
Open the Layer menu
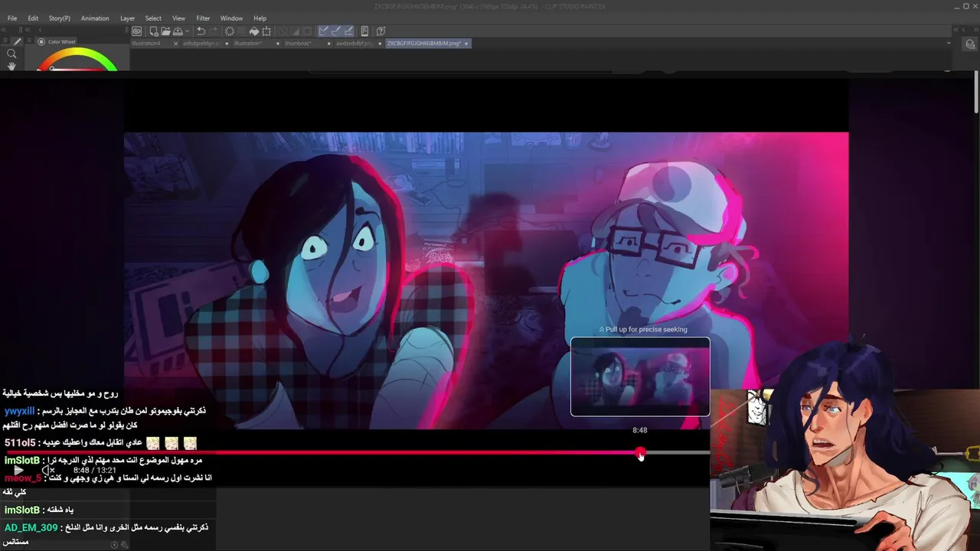click(127, 18)
